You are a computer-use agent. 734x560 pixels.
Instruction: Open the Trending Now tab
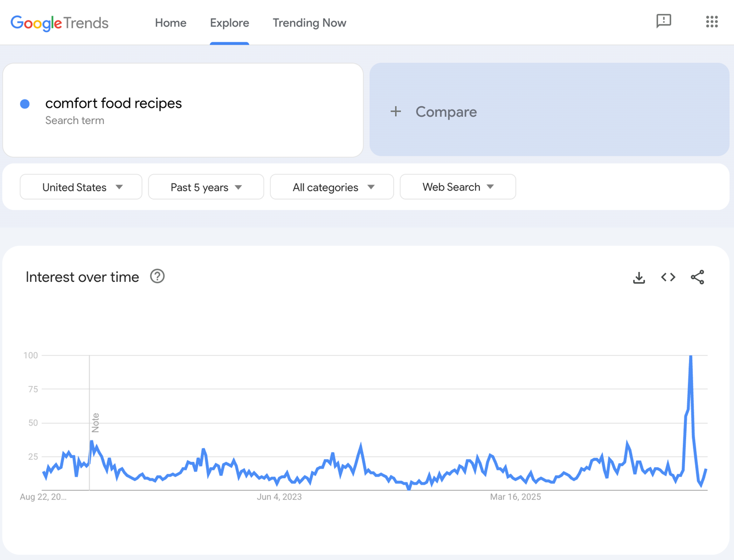tap(309, 23)
